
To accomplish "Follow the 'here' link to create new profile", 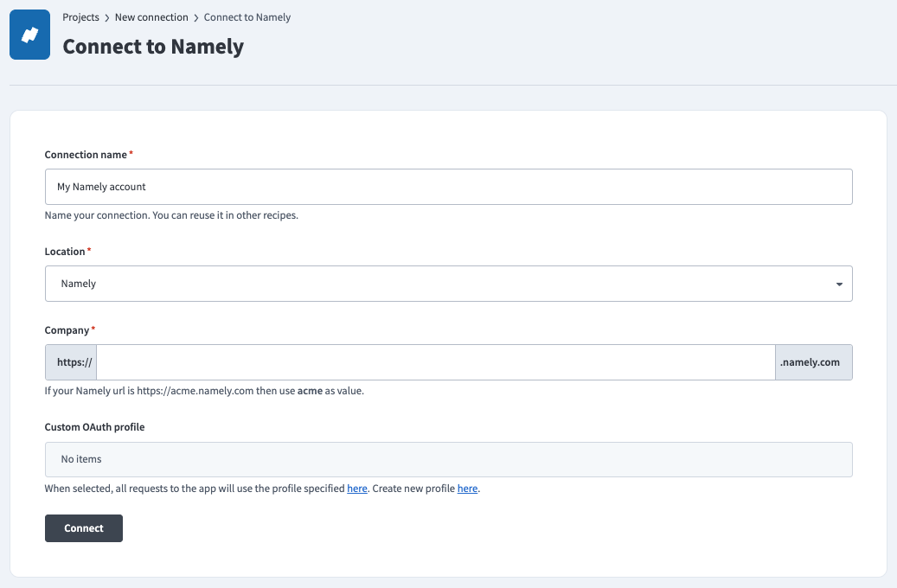I will [x=467, y=489].
